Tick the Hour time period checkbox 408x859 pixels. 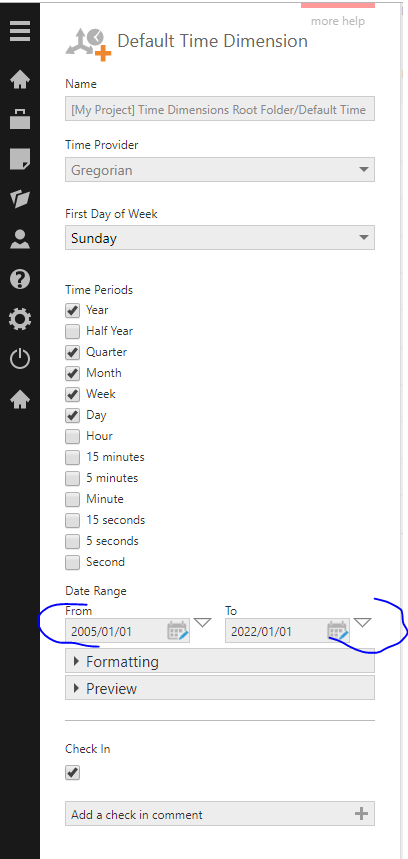pyautogui.click(x=72, y=437)
